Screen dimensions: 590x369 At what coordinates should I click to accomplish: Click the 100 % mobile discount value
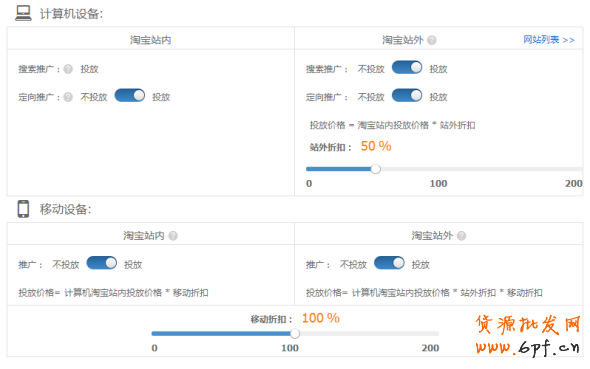(x=321, y=319)
